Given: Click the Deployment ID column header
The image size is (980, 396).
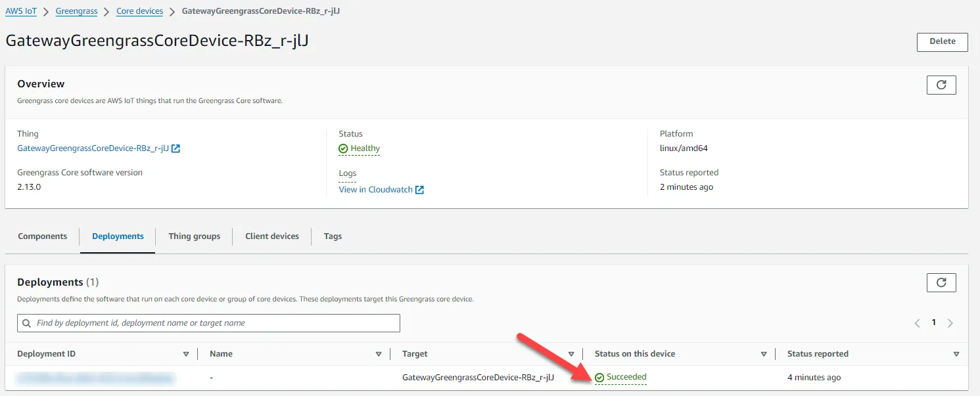Looking at the screenshot, I should click(x=46, y=354).
